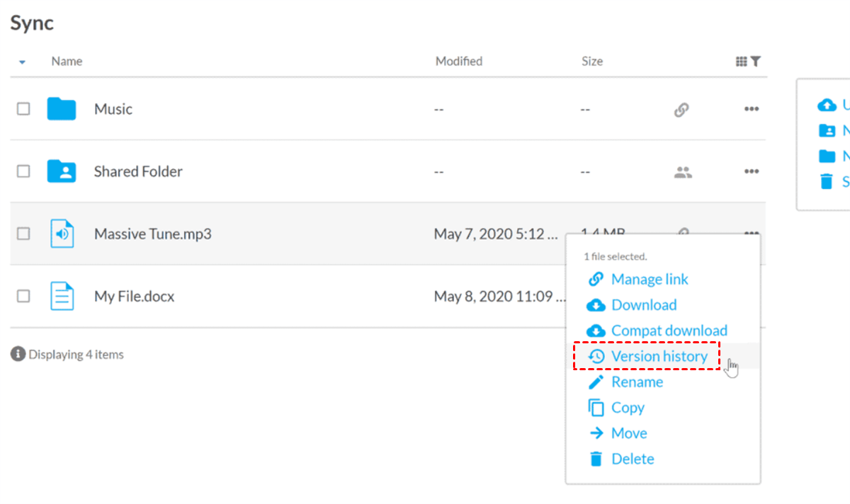Choose Compat download in the context menu

[x=669, y=331]
